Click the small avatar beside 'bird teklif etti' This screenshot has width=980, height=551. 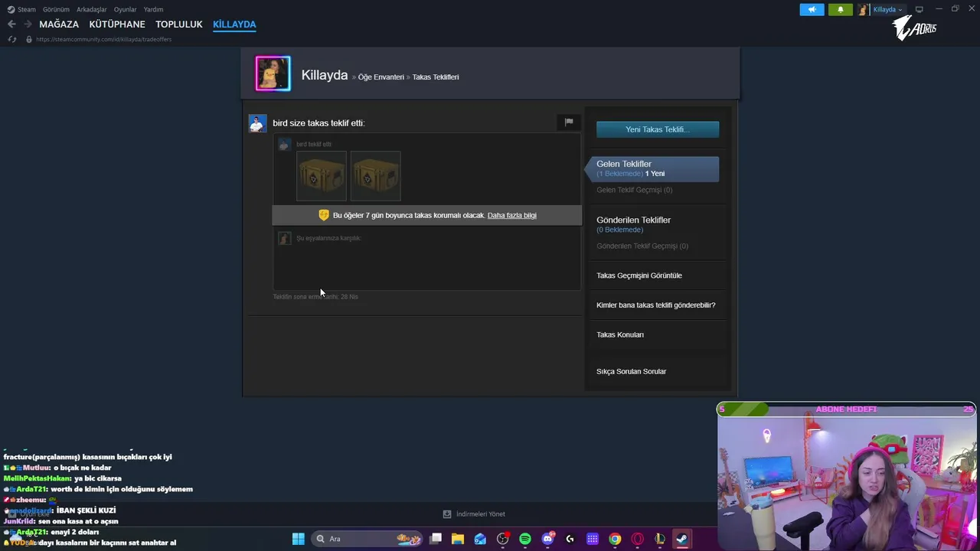[x=284, y=144]
